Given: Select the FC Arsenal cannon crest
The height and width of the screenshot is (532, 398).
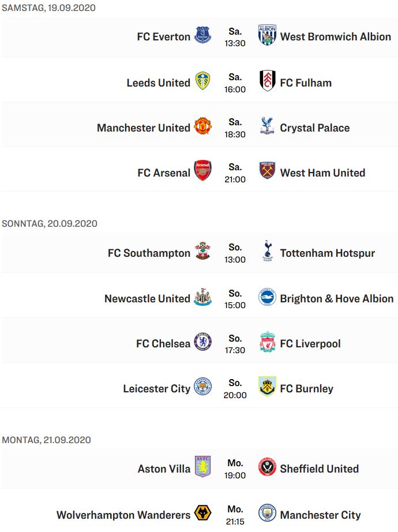Looking at the screenshot, I should [202, 171].
